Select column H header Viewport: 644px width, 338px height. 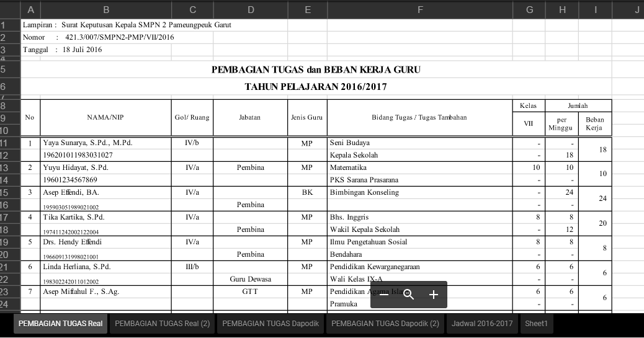562,10
